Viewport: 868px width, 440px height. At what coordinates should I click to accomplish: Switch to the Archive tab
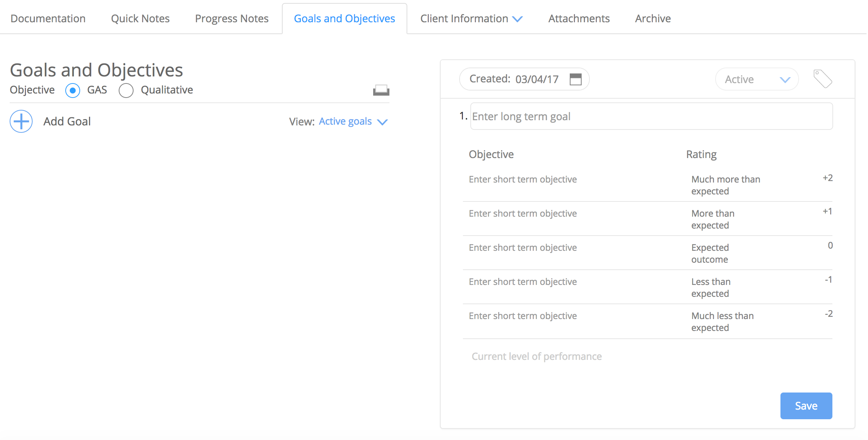click(652, 19)
